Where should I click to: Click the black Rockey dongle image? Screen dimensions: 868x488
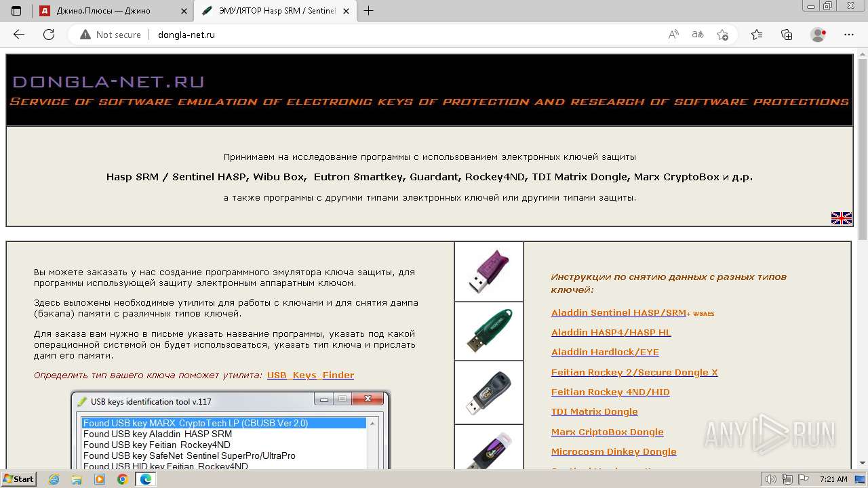click(x=489, y=392)
